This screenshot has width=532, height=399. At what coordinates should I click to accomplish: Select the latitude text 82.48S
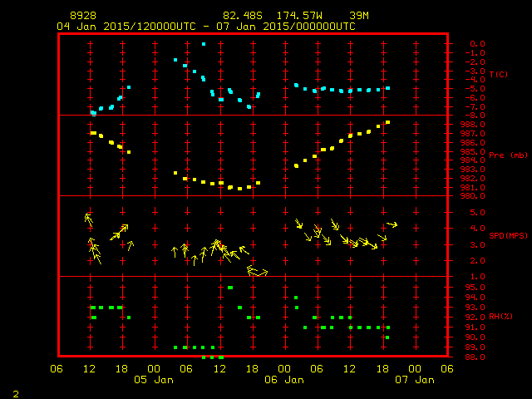(x=243, y=16)
